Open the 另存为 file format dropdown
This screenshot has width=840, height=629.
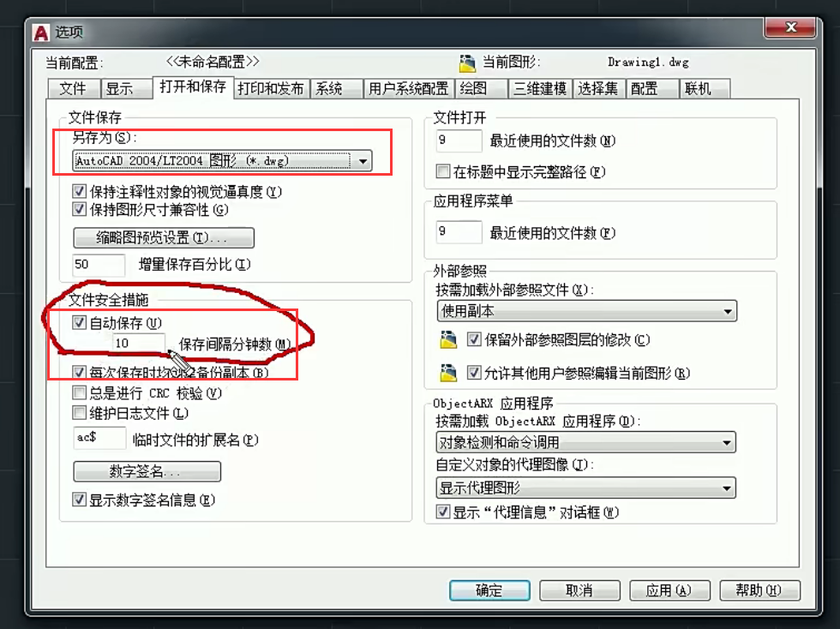222,161
